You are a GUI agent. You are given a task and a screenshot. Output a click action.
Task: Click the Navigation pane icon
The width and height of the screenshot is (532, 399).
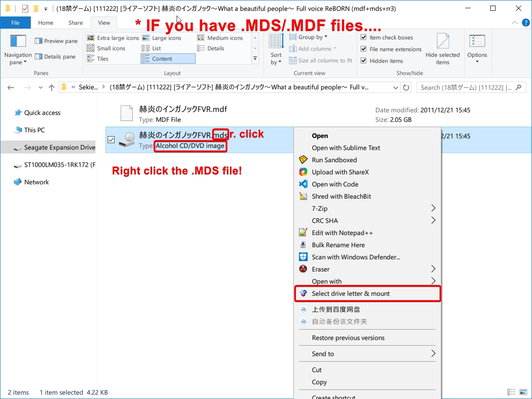(x=18, y=41)
